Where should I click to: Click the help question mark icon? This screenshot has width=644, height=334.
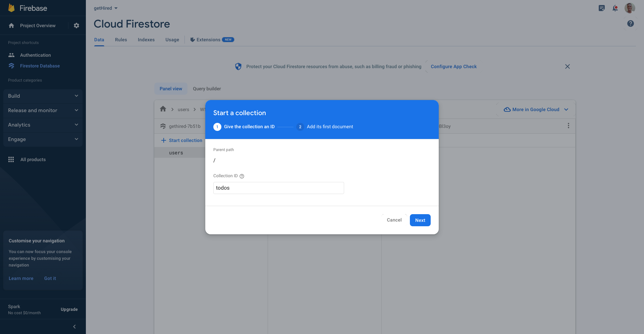(x=630, y=23)
